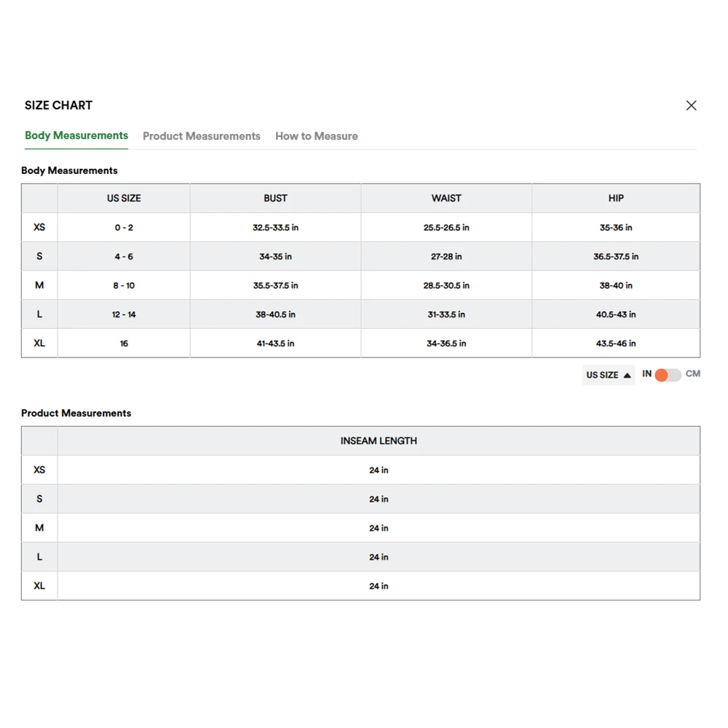Viewport: 728px width, 728px height.
Task: Select the XL row in Body Measurements table
Action: tap(39, 343)
